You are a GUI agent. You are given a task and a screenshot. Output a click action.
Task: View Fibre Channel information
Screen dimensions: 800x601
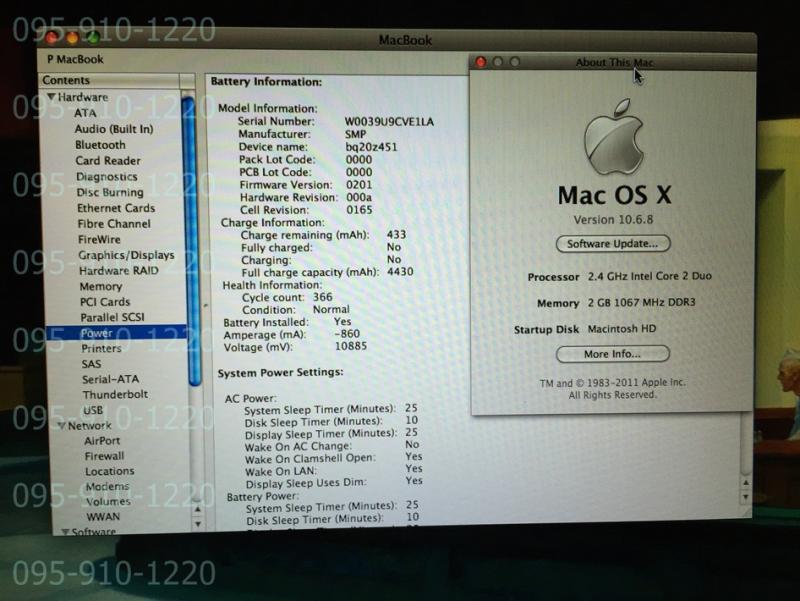(x=114, y=224)
